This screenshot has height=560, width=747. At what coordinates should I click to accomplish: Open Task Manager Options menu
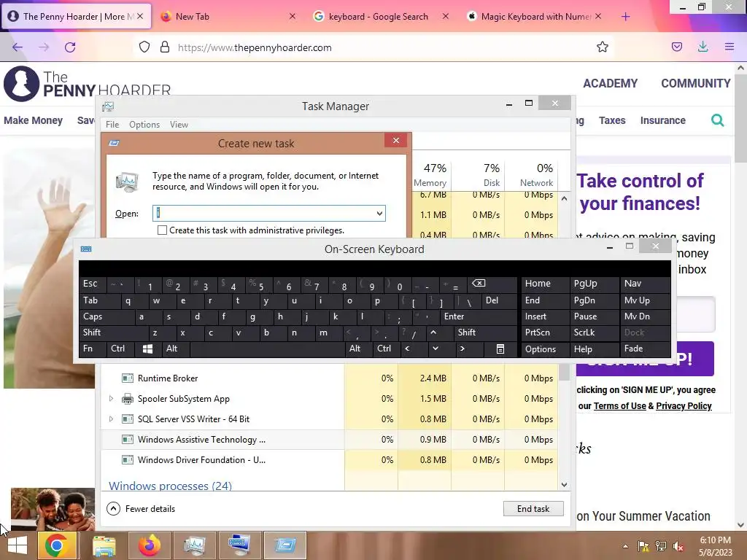tap(144, 125)
